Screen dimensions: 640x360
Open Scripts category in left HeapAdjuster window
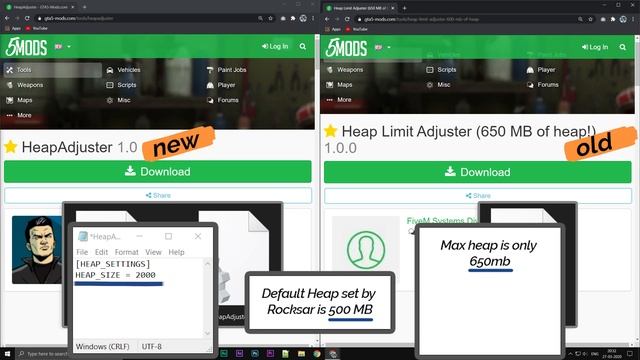tap(121, 85)
